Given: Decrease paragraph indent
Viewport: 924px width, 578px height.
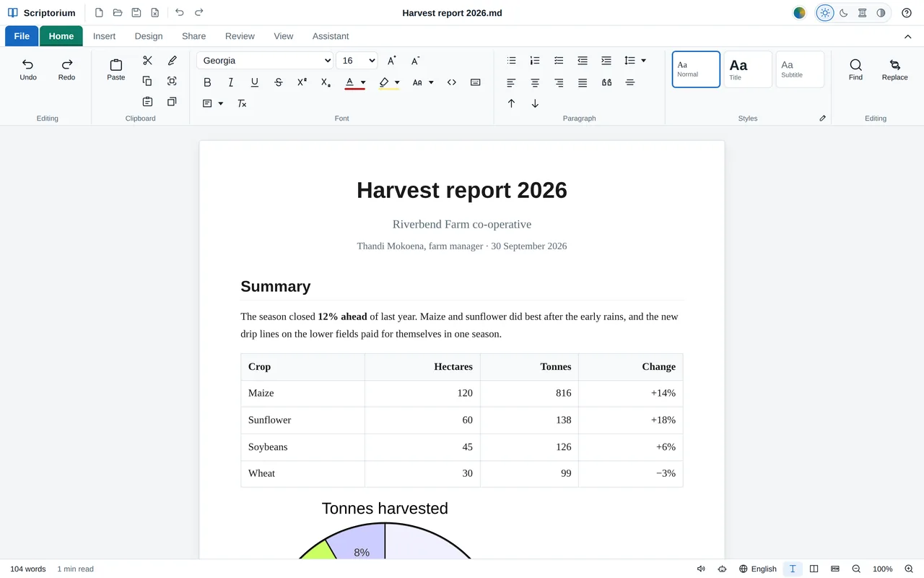Looking at the screenshot, I should pyautogui.click(x=583, y=61).
